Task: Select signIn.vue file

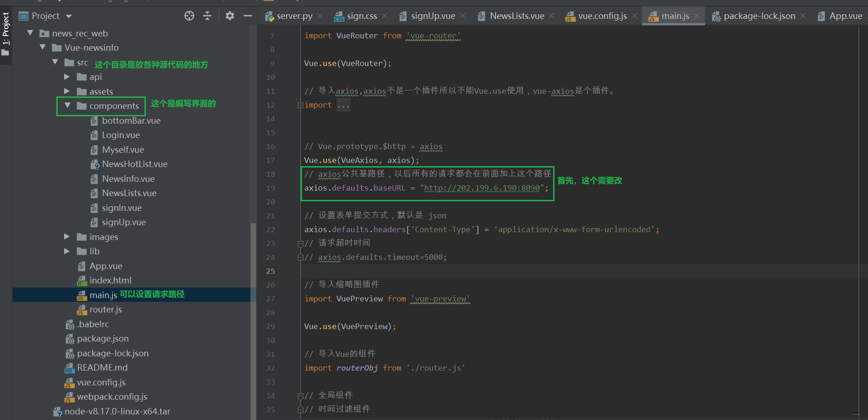Action: (121, 208)
